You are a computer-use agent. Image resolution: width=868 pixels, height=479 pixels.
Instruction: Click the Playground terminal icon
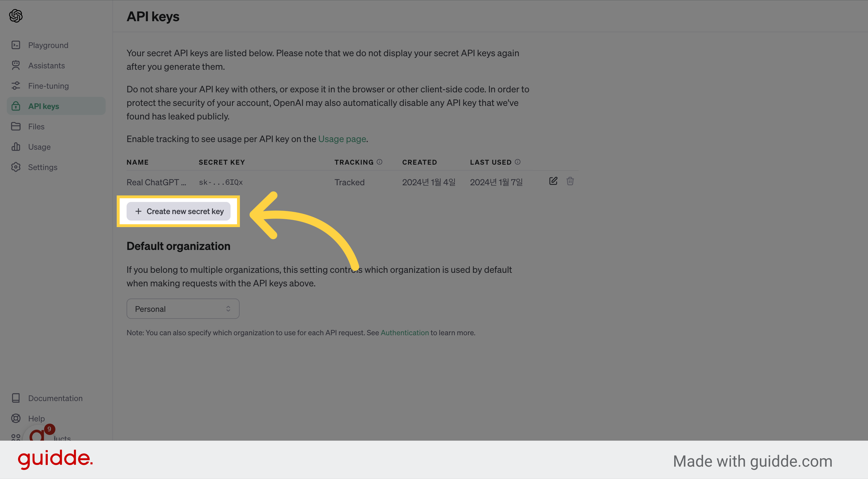tap(16, 45)
